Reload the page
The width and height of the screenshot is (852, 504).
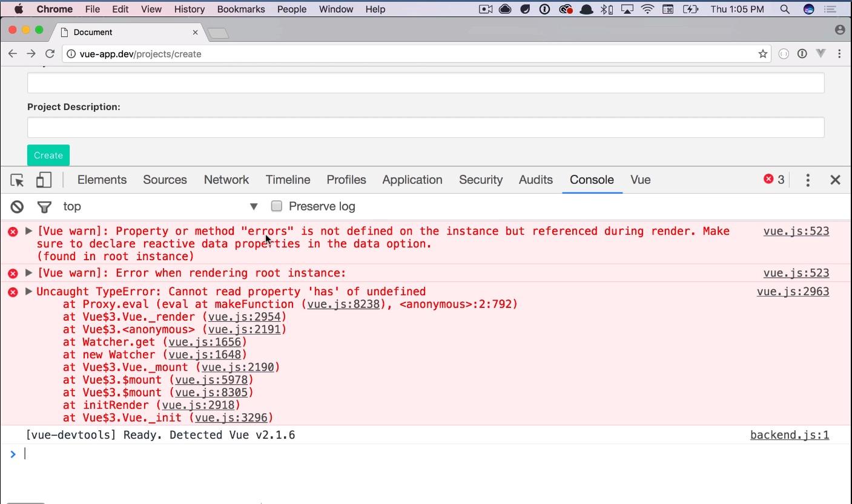(x=50, y=54)
